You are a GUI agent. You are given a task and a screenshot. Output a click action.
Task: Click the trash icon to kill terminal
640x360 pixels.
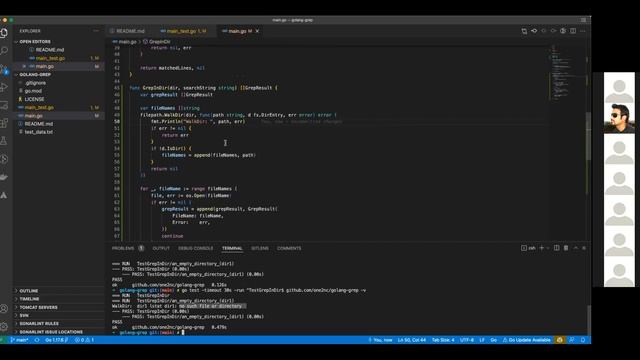pos(566,248)
